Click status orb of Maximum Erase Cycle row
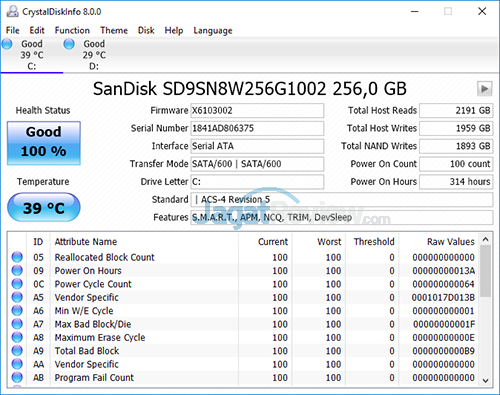 pos(17,337)
